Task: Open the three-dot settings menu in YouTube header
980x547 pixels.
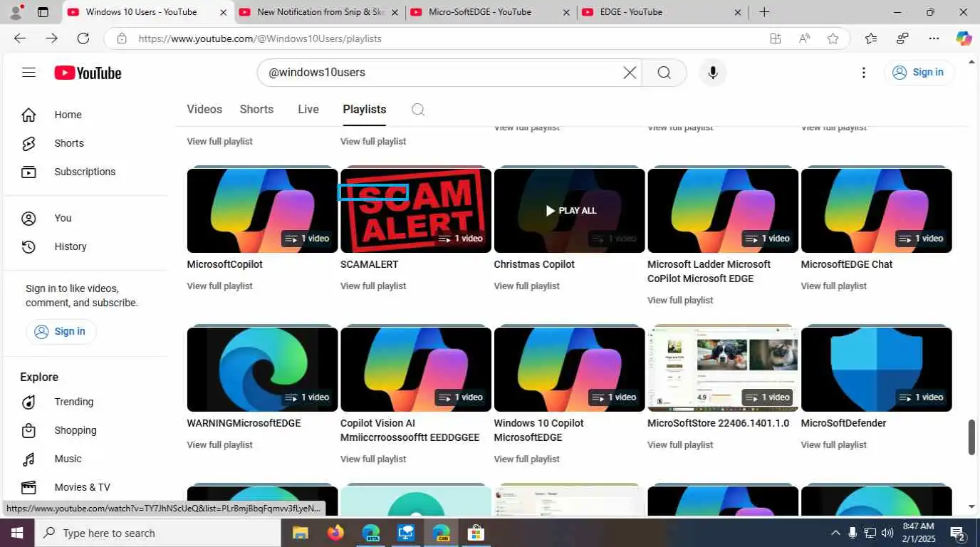Action: (863, 73)
